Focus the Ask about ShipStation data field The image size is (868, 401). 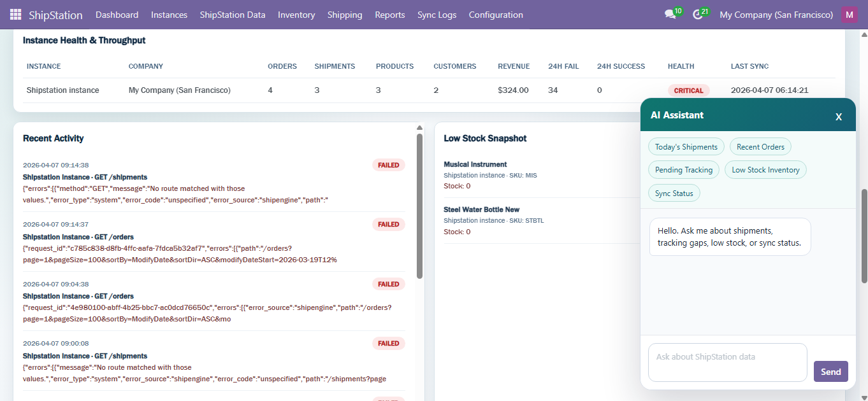[727, 363]
